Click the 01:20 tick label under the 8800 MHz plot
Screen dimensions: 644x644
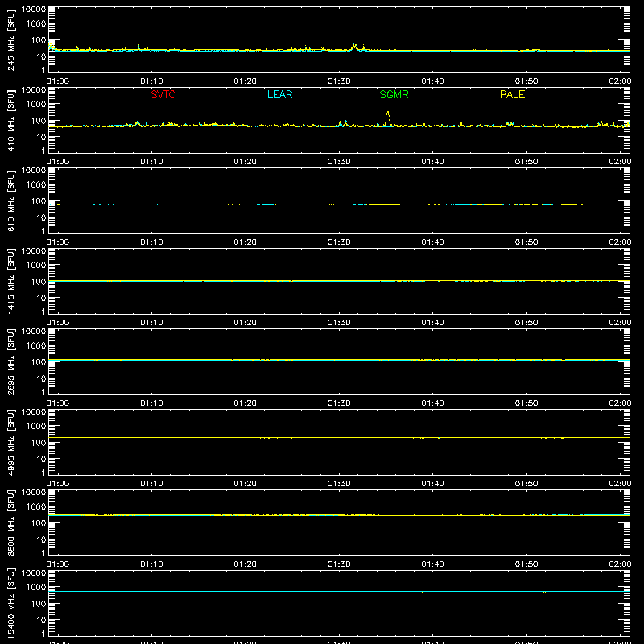(x=246, y=564)
